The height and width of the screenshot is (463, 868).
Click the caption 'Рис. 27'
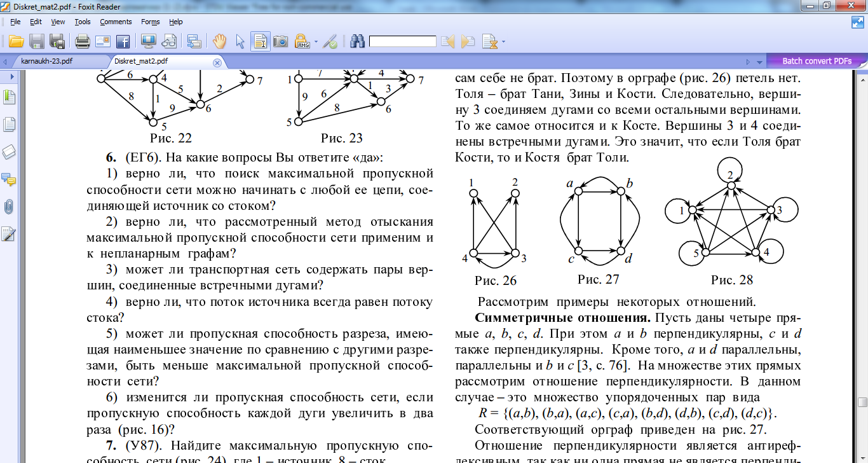point(598,279)
